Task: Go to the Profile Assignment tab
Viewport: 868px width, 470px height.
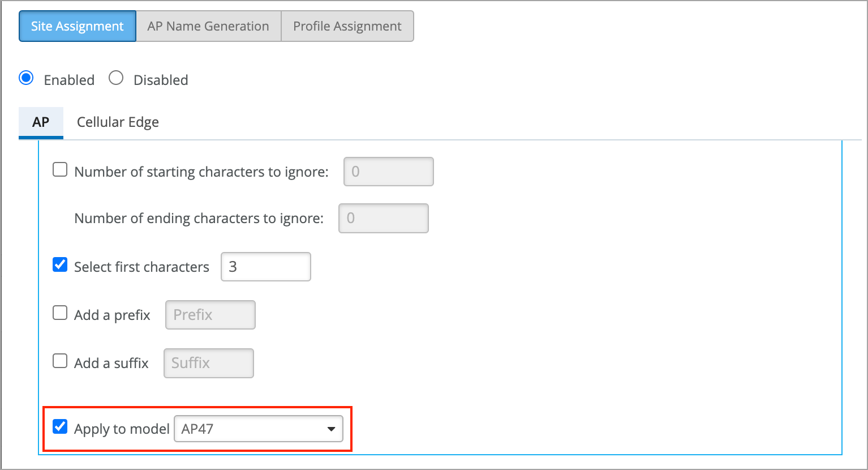Action: pos(347,26)
